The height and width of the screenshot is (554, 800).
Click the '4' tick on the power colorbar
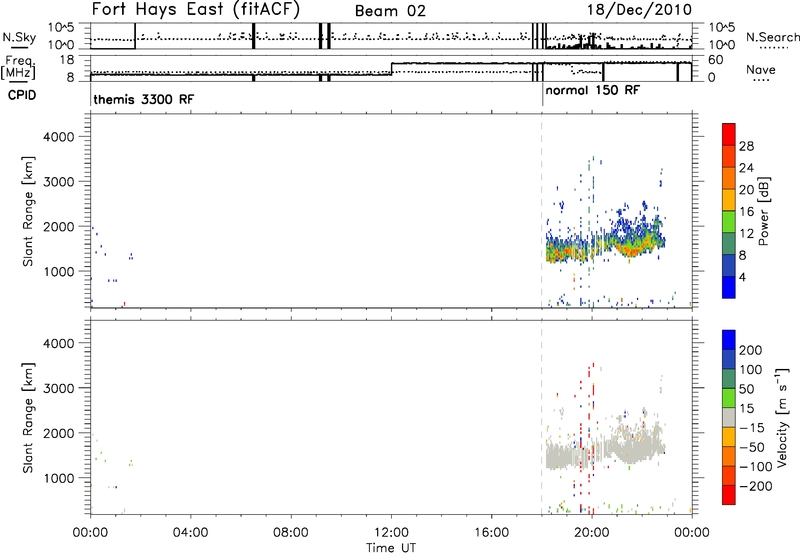coord(742,277)
